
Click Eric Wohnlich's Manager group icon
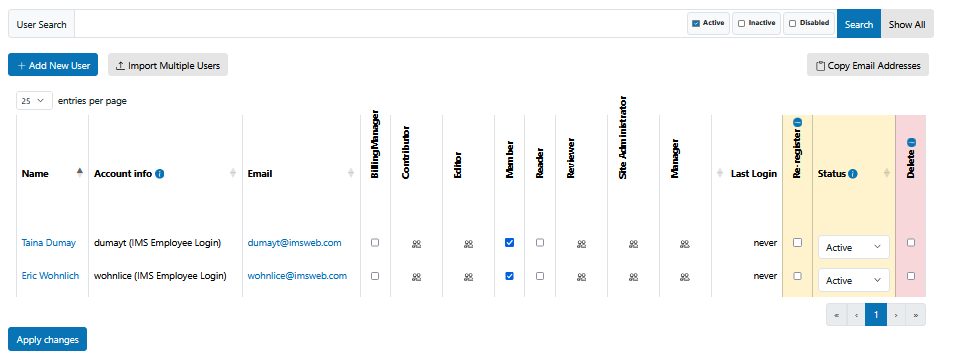pos(685,276)
